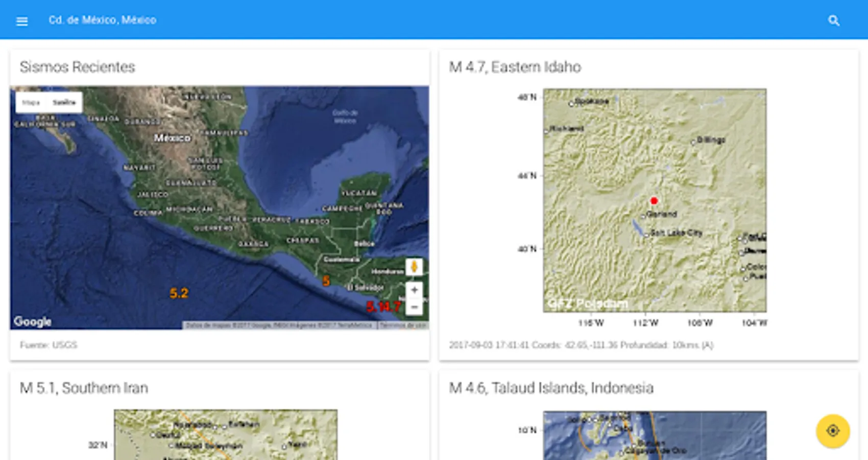Click the Golfo de México label
868x460 pixels.
click(345, 117)
